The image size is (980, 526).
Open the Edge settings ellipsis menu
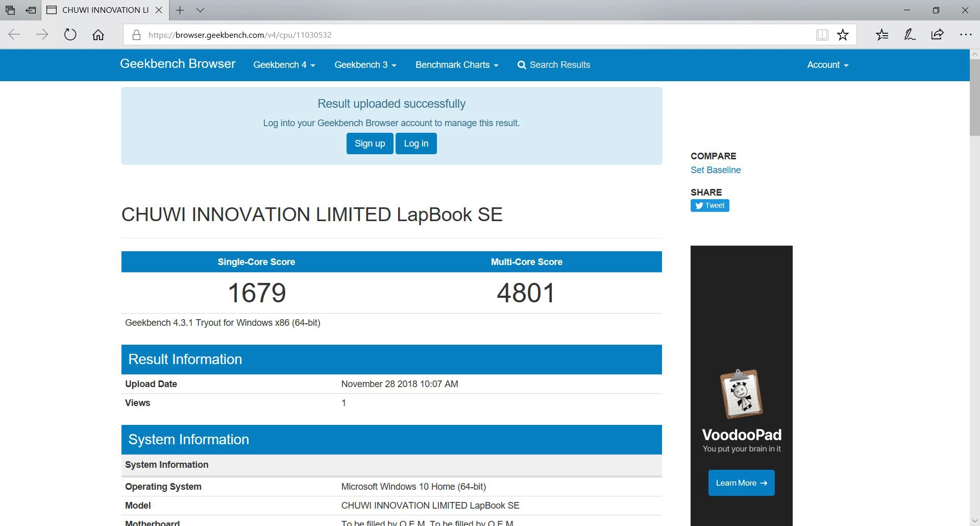click(x=966, y=35)
